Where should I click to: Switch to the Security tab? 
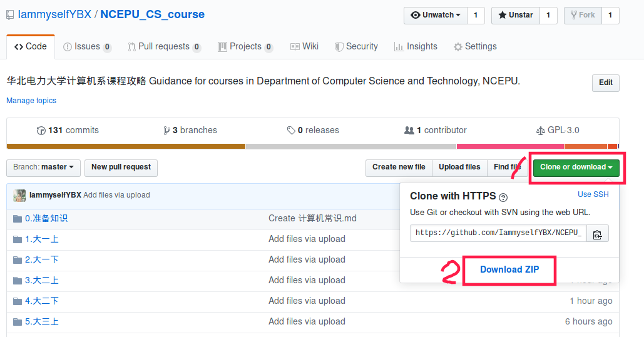click(x=356, y=47)
